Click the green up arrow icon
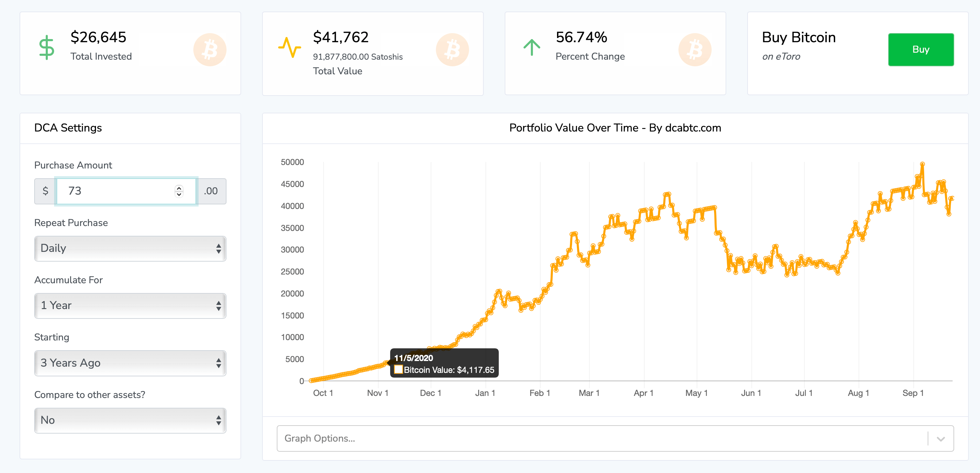The width and height of the screenshot is (980, 473). [532, 47]
